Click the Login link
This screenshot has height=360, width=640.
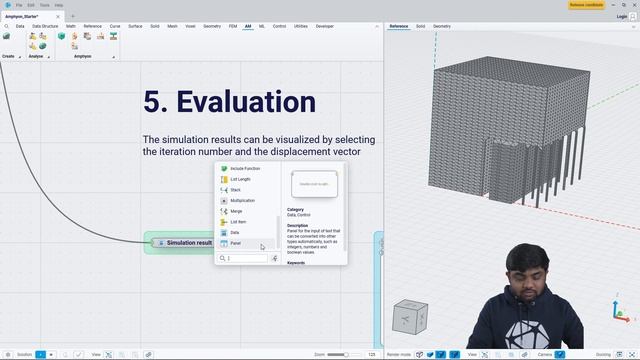622,17
